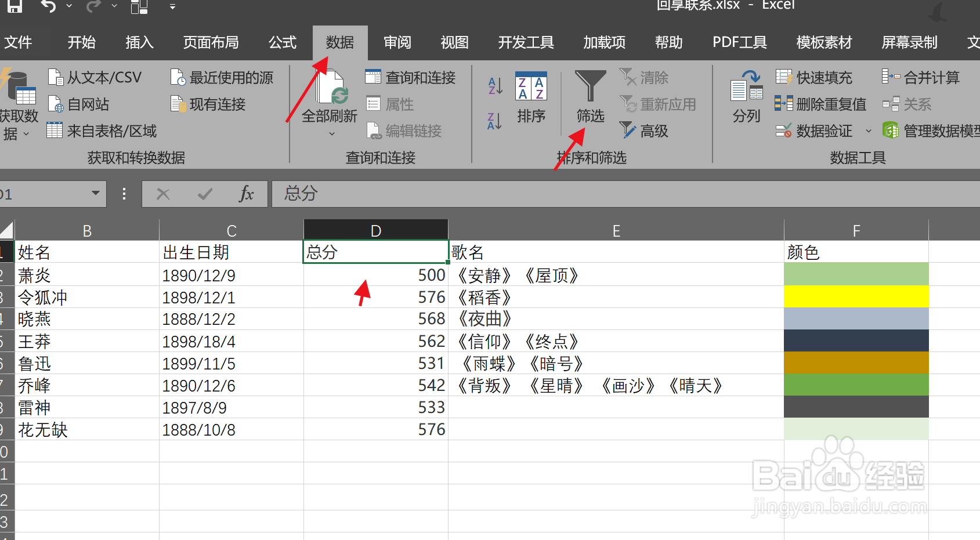Click 自网站 data import button
This screenshot has height=540, width=980.
click(79, 104)
